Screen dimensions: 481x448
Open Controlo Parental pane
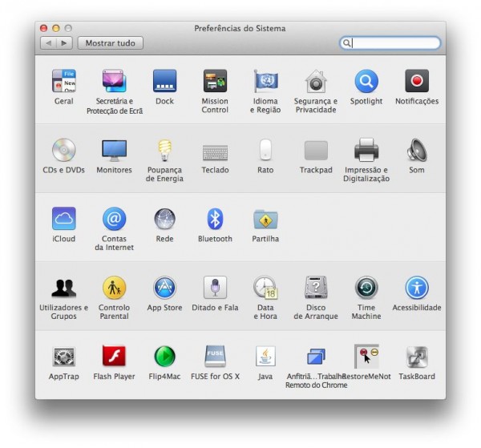pos(114,288)
